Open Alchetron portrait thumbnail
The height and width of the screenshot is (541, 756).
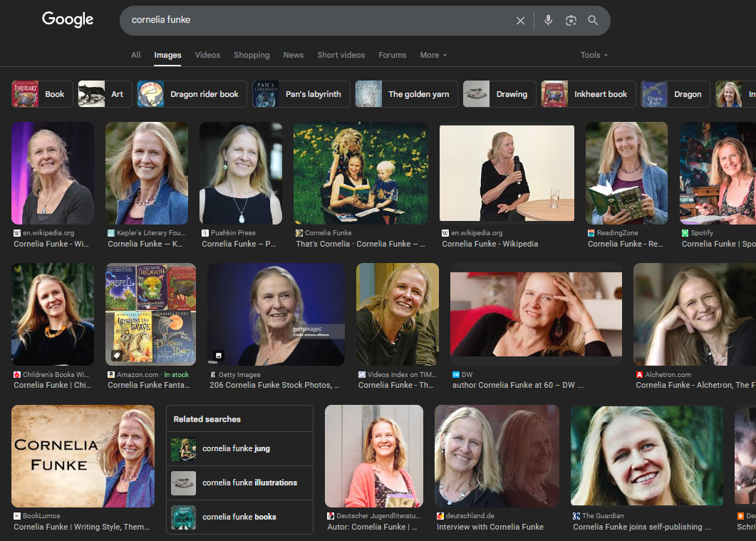click(x=695, y=314)
